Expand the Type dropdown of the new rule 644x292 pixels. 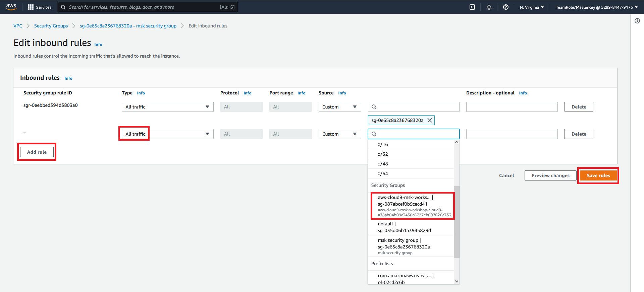click(x=168, y=134)
